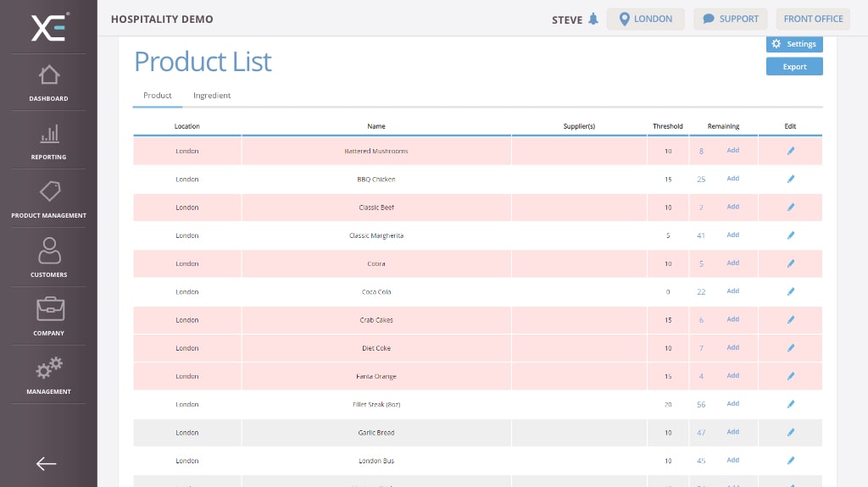Open the Company briefcase section
The width and height of the screenshot is (868, 487).
[48, 317]
